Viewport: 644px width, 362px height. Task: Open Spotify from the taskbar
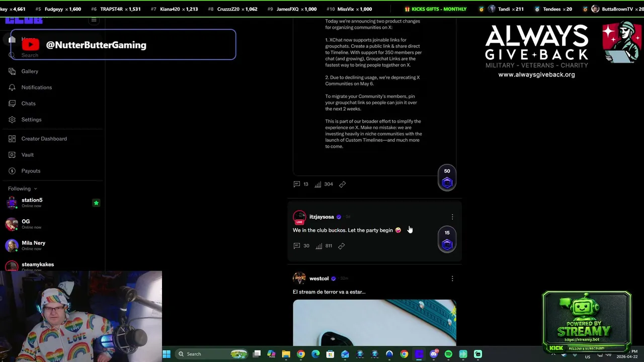[448, 354]
